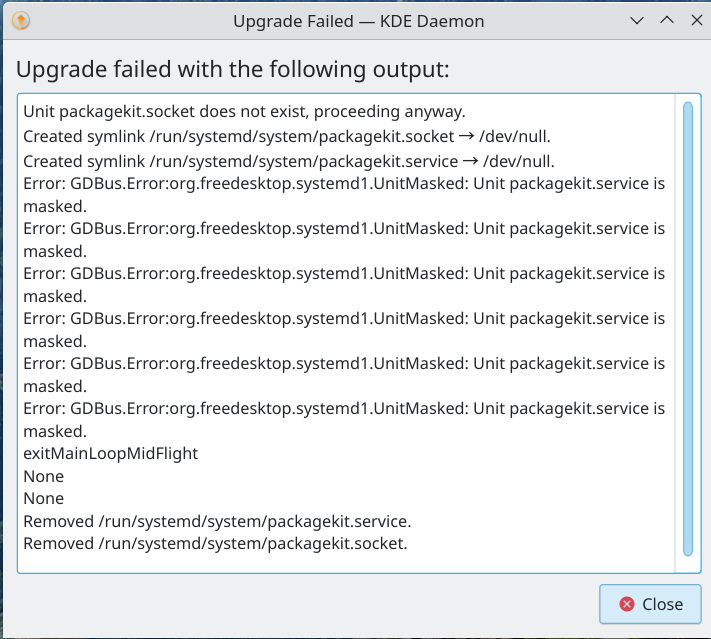The image size is (711, 639).
Task: Close window using title bar X
Action: point(695,20)
